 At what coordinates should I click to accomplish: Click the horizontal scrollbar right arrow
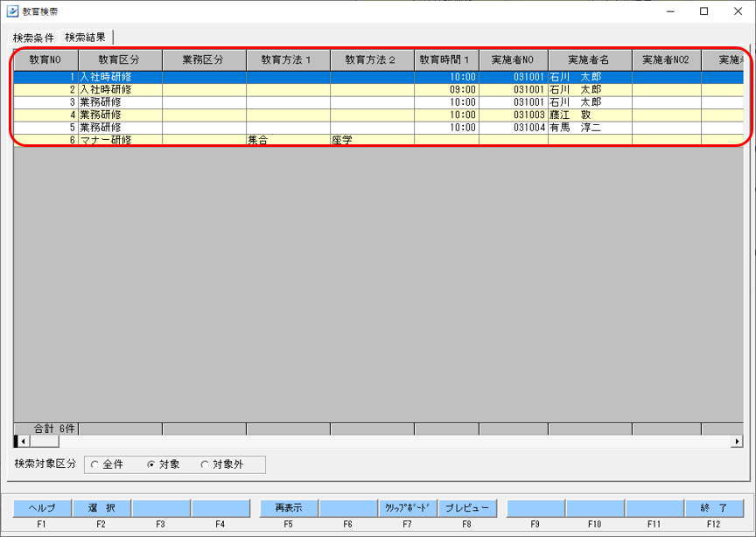(737, 441)
